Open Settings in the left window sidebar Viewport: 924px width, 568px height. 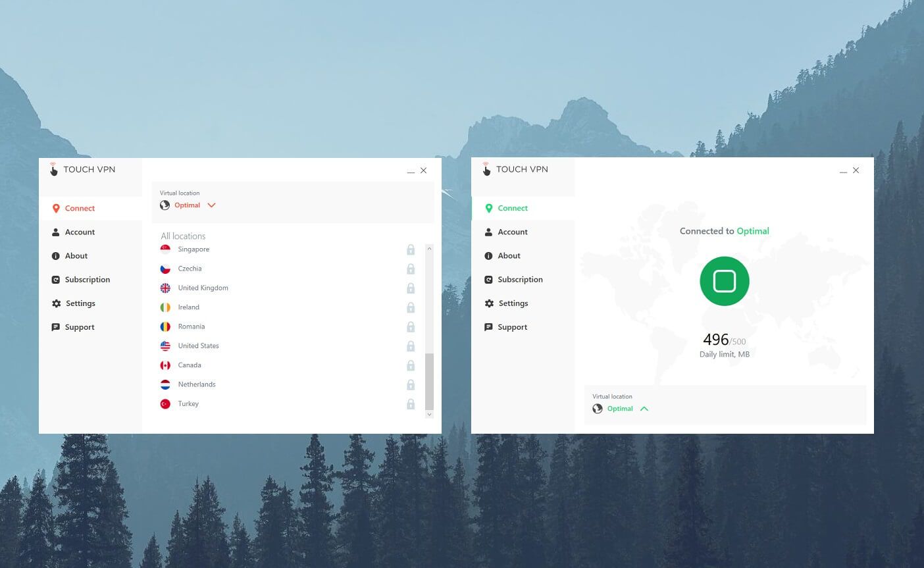[91, 303]
